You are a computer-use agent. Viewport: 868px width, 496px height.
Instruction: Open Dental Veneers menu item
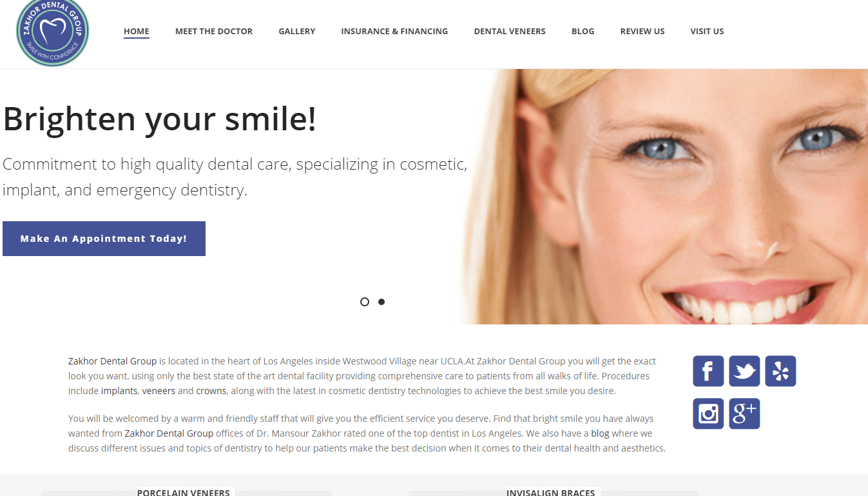(x=510, y=31)
